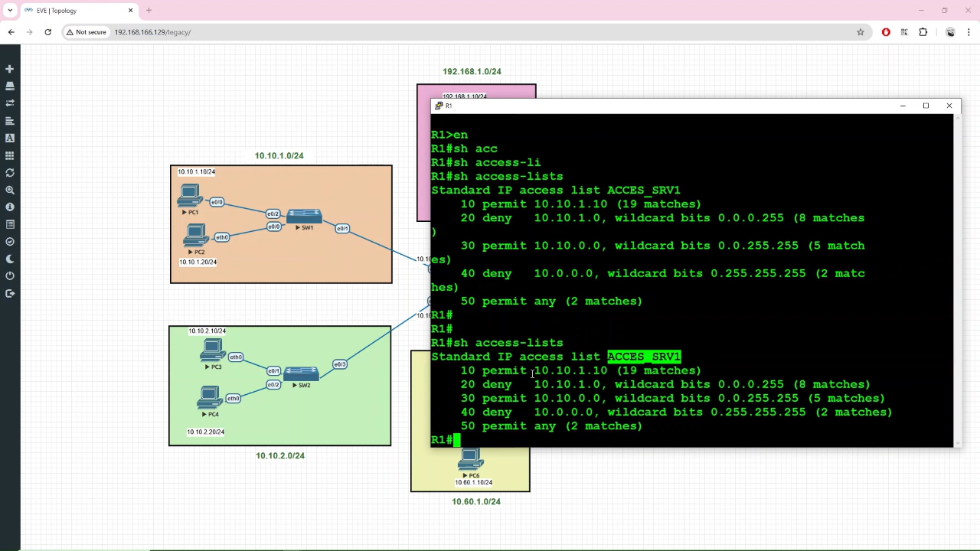Click the AdBlock extension icon

[x=886, y=32]
